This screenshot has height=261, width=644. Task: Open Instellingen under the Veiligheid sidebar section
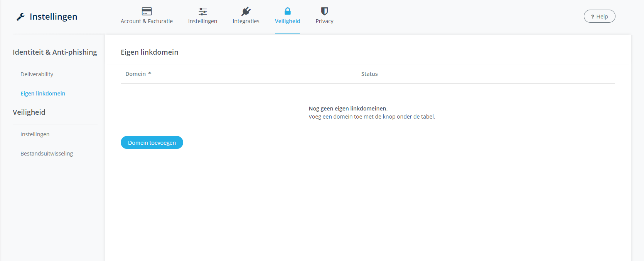click(x=35, y=134)
